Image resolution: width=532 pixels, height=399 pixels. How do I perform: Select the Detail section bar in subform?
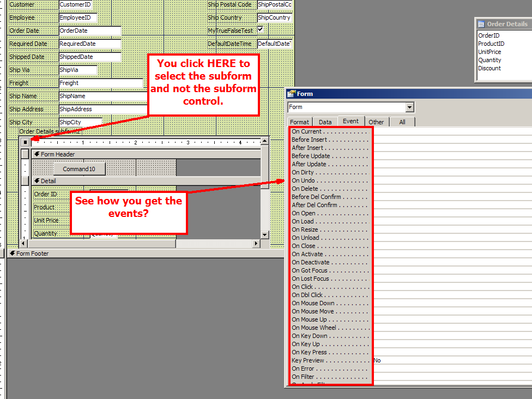pos(146,181)
